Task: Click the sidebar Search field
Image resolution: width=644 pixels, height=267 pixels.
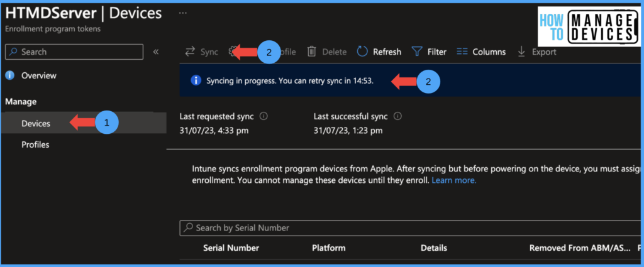Action: [74, 52]
